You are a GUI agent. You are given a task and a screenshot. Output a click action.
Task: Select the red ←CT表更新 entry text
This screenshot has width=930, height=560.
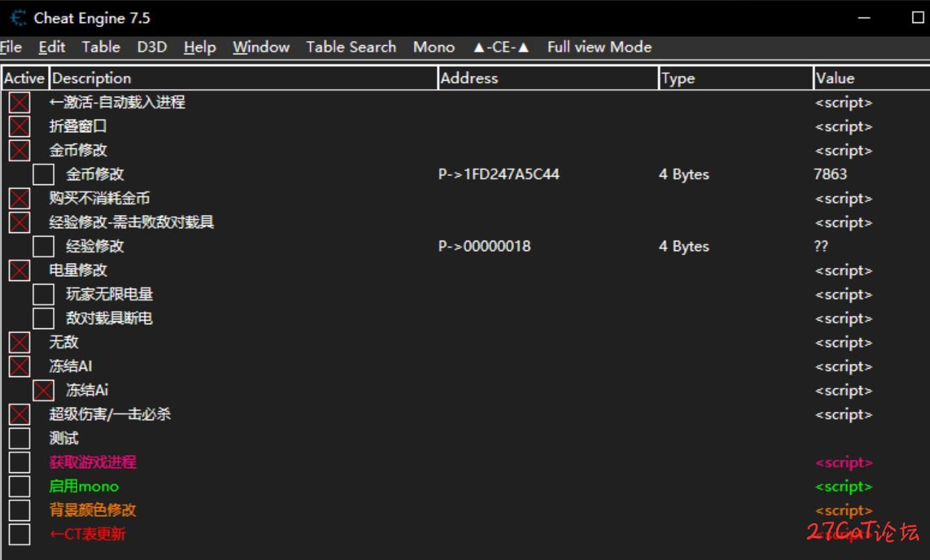pyautogui.click(x=88, y=534)
